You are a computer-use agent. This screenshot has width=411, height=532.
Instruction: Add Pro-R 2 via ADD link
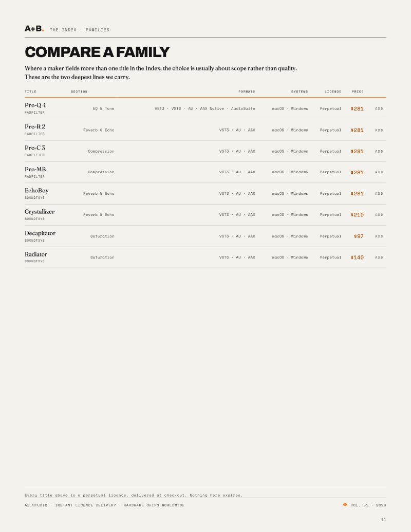click(379, 130)
